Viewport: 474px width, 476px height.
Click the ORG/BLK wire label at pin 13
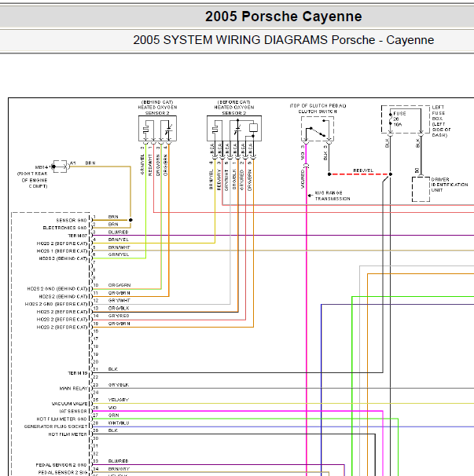(x=119, y=308)
